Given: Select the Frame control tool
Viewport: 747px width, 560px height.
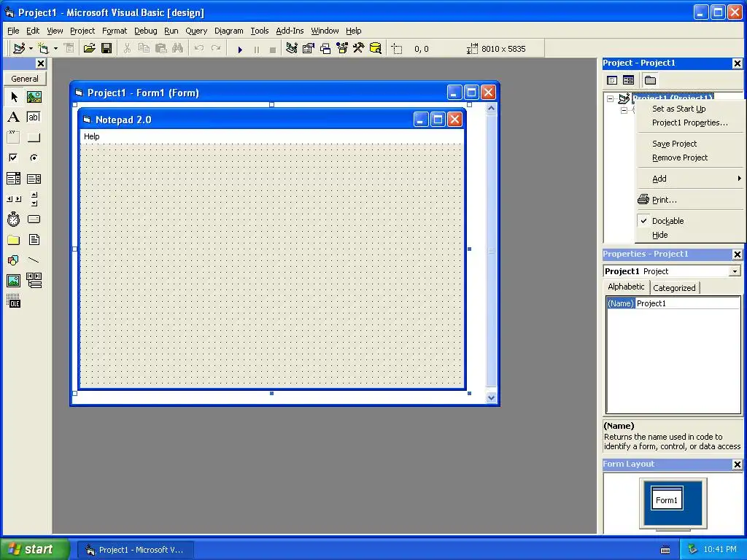Looking at the screenshot, I should coord(14,138).
